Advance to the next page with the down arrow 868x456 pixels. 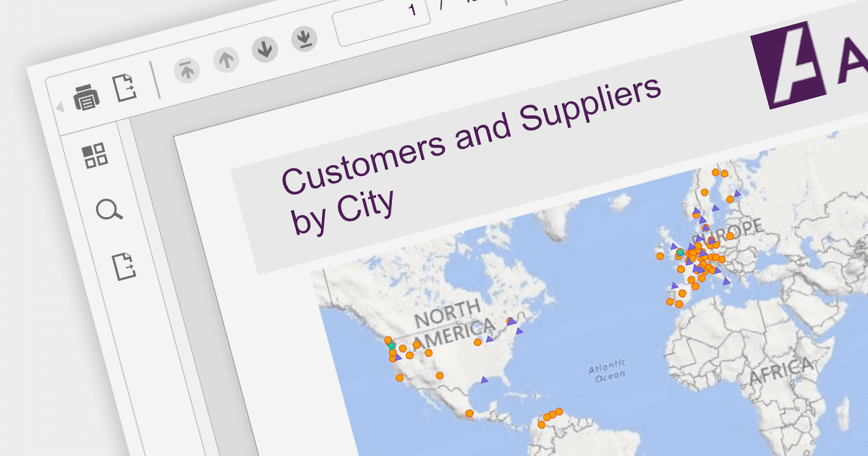pos(265,49)
